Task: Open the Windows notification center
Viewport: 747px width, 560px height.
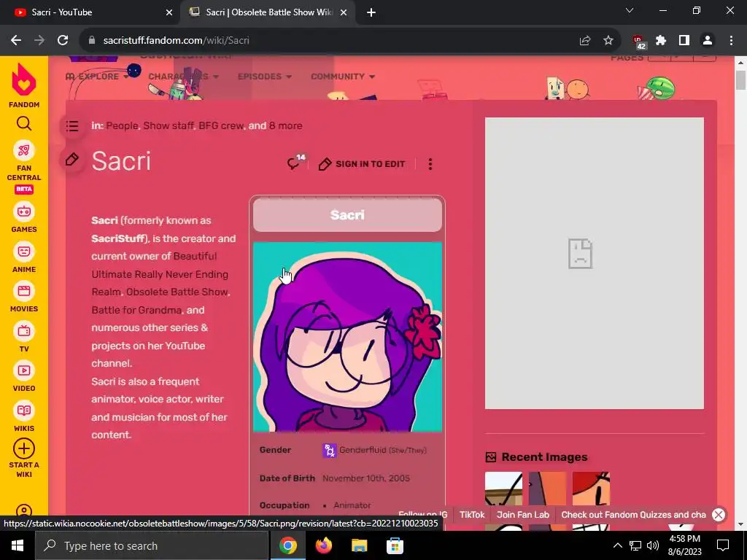Action: point(723,545)
